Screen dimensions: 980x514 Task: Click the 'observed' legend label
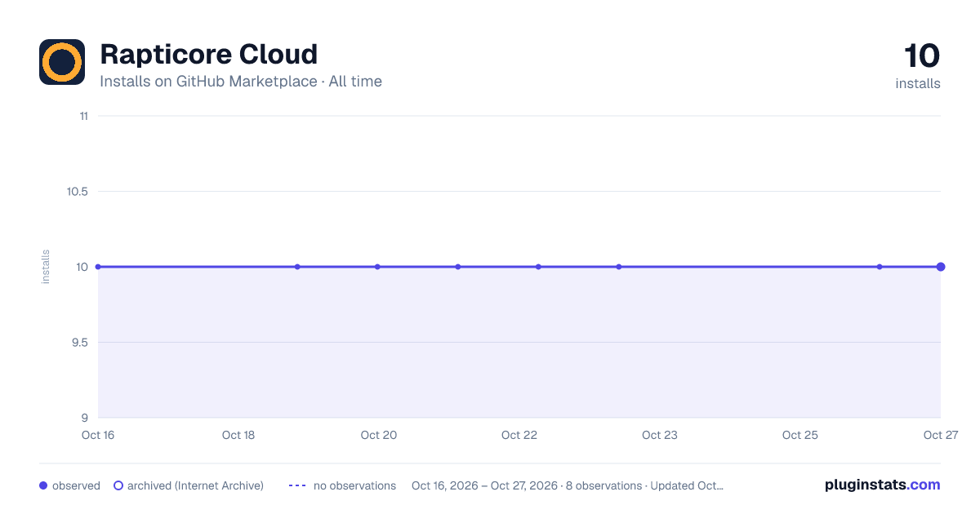pos(76,485)
